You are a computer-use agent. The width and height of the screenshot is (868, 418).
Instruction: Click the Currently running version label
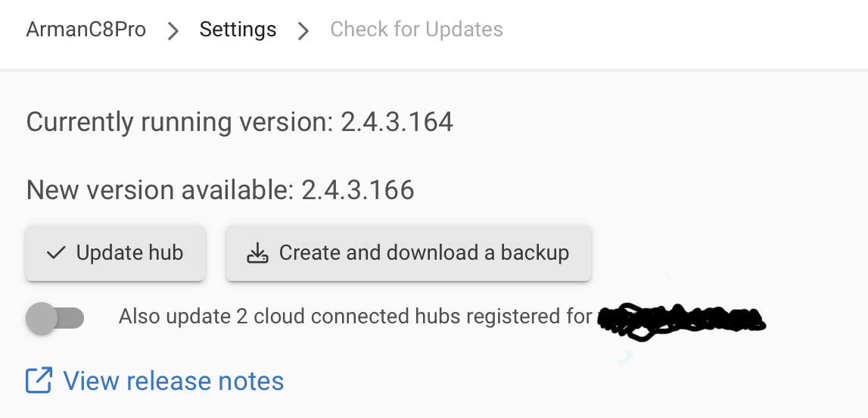tap(179, 122)
